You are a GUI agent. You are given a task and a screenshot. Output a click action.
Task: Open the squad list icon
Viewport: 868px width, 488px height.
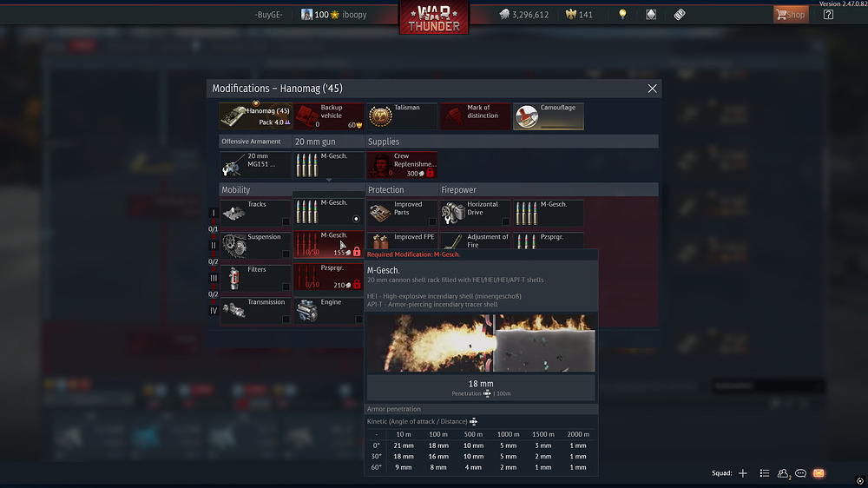click(765, 473)
